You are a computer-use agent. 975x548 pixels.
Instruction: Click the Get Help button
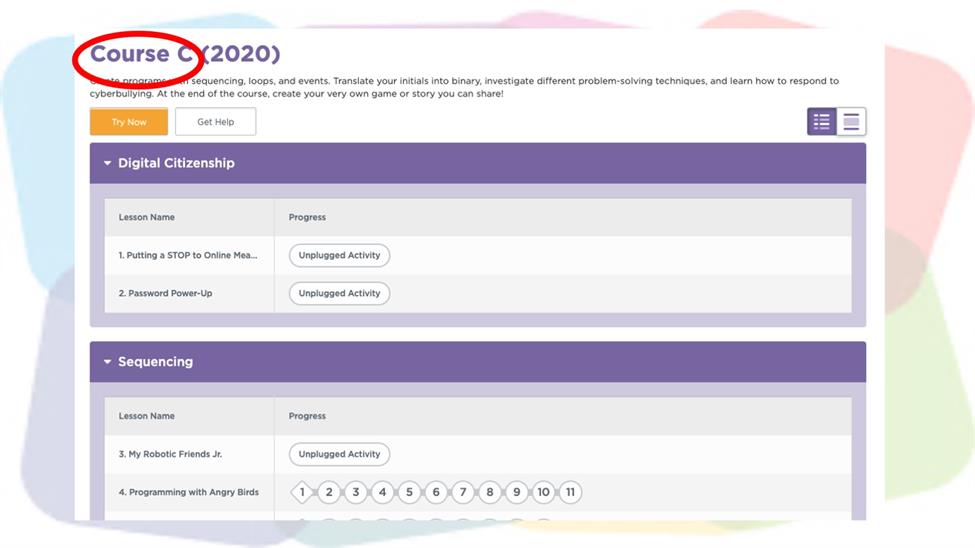click(216, 121)
